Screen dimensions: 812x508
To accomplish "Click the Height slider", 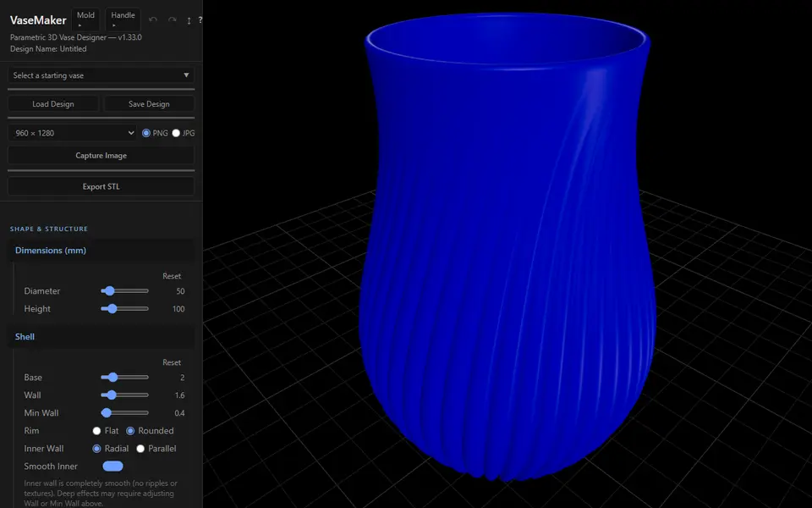I will pyautogui.click(x=125, y=309).
